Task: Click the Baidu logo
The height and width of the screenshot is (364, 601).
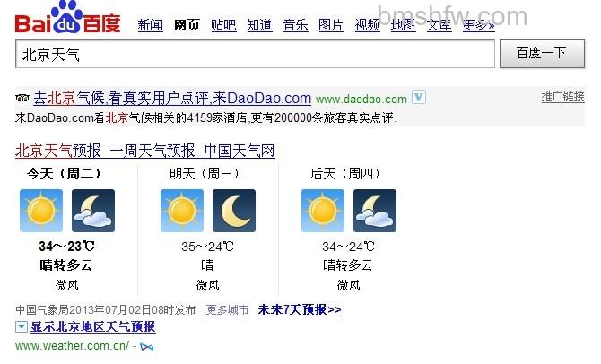Action: tap(67, 18)
